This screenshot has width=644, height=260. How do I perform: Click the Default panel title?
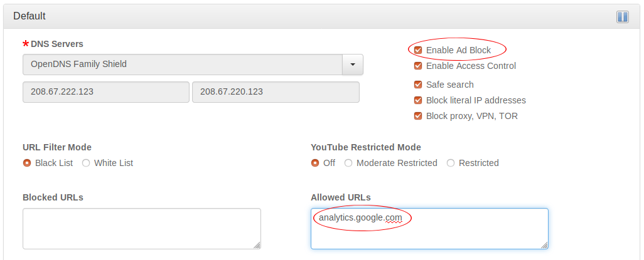coord(30,16)
